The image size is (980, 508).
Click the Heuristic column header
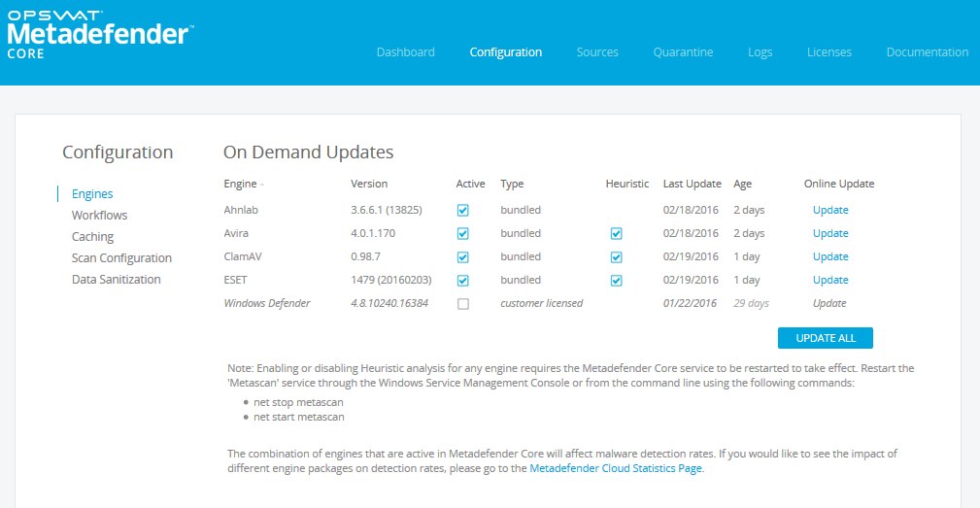626,184
